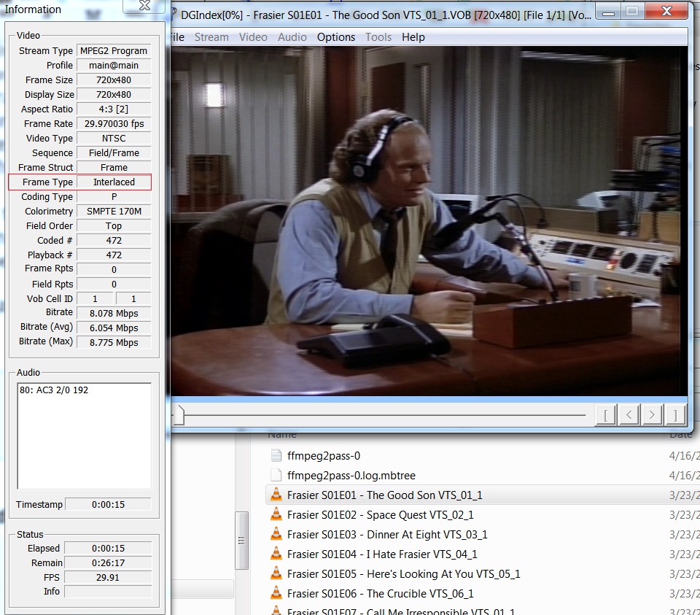
Task: Close the DGIndex window
Action: point(666,11)
